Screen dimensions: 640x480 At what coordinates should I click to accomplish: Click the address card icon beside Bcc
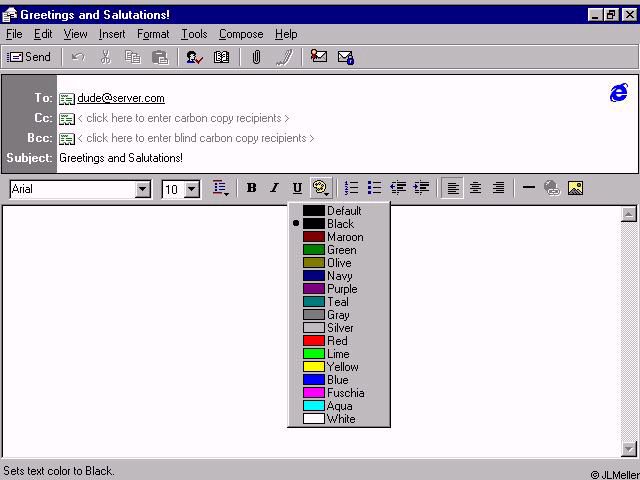pyautogui.click(x=67, y=139)
